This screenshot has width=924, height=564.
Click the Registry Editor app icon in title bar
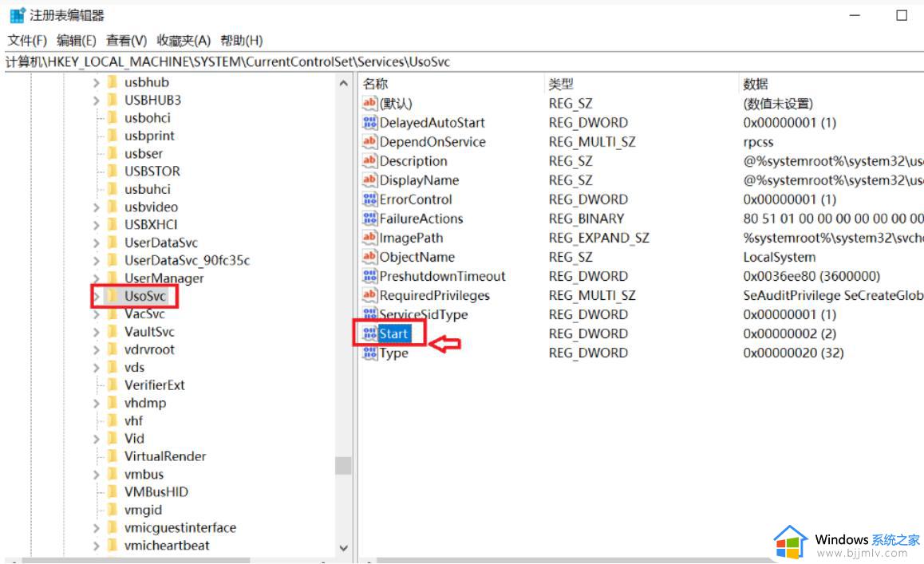[17, 15]
